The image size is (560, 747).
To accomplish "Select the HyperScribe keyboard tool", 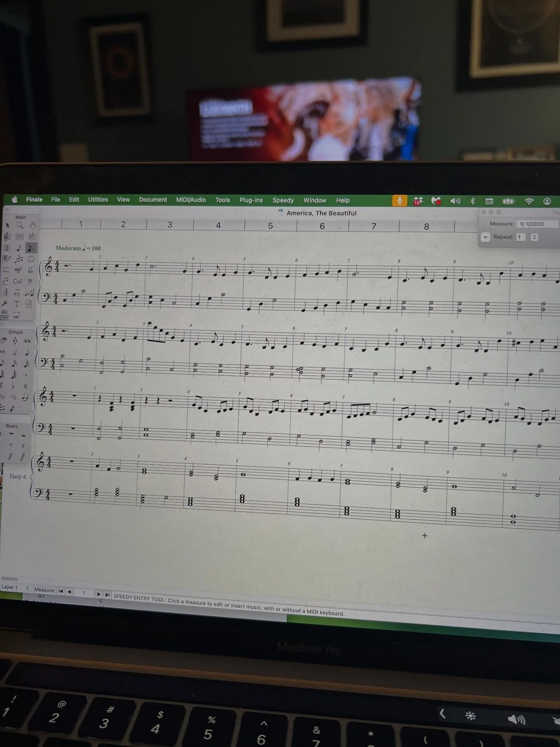I will click(x=7, y=259).
